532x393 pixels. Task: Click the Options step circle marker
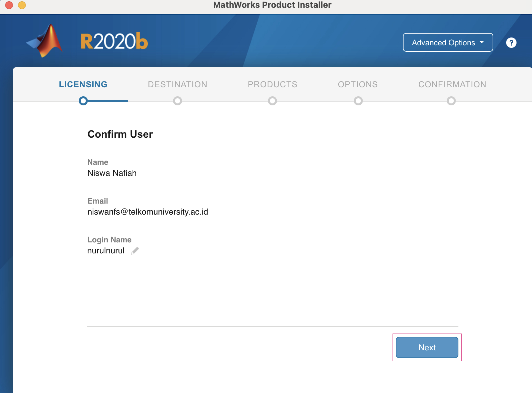358,101
